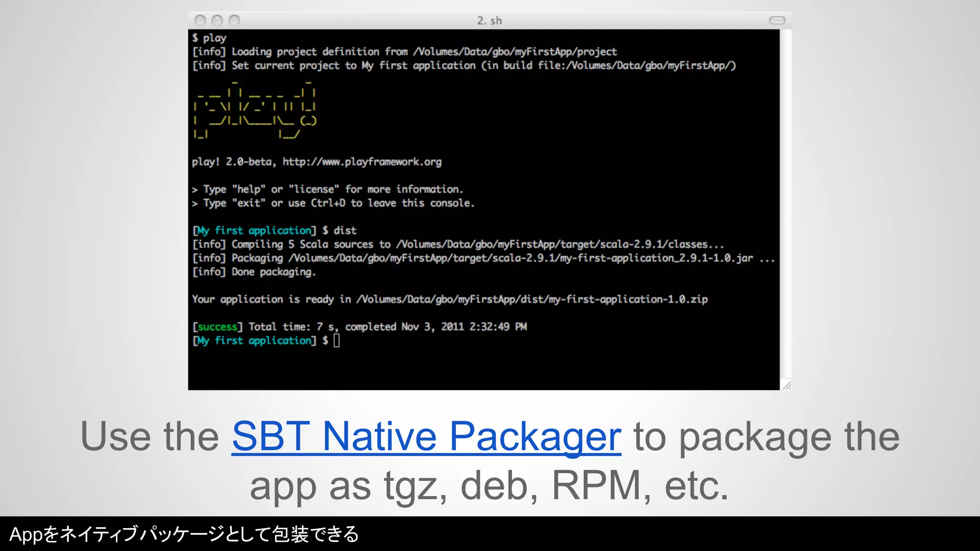The width and height of the screenshot is (980, 551).
Task: Minimize the terminal using the middle circle button
Action: click(x=217, y=20)
